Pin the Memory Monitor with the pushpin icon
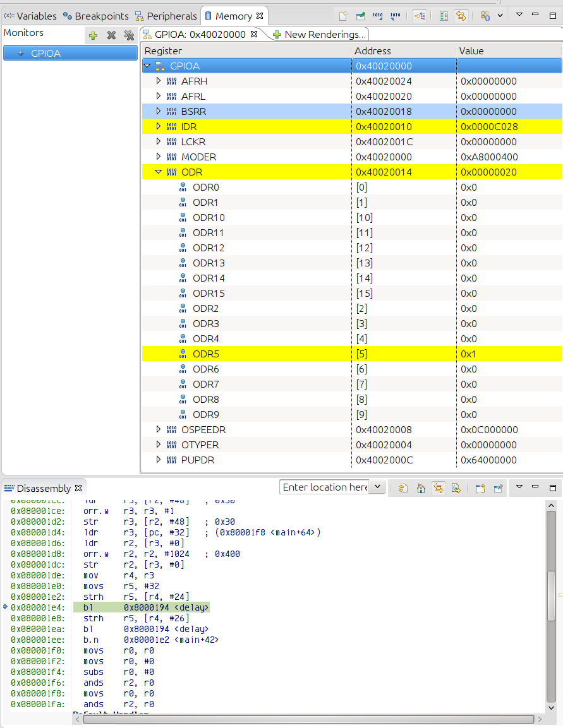The width and height of the screenshot is (563, 728). [x=360, y=16]
